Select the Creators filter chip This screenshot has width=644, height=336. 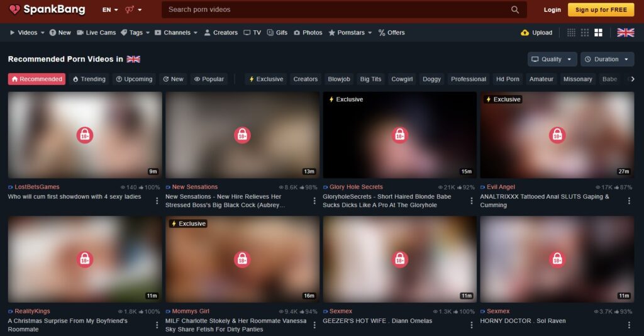[x=305, y=79]
